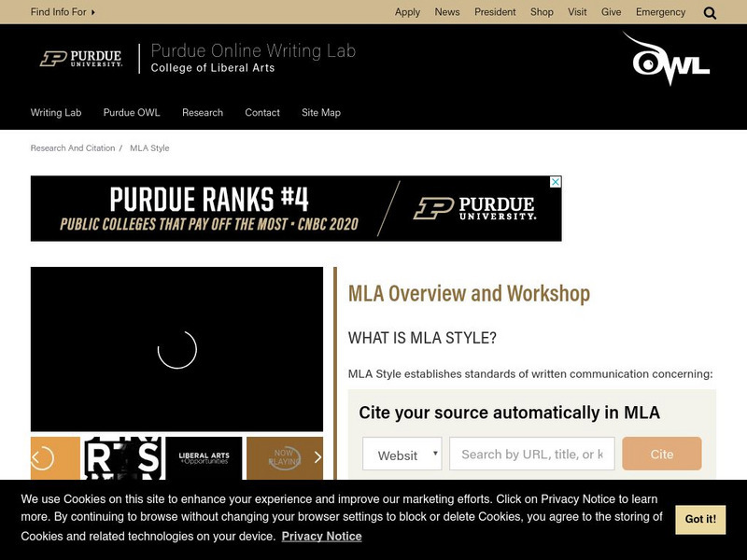Click the Cite button

tap(662, 454)
